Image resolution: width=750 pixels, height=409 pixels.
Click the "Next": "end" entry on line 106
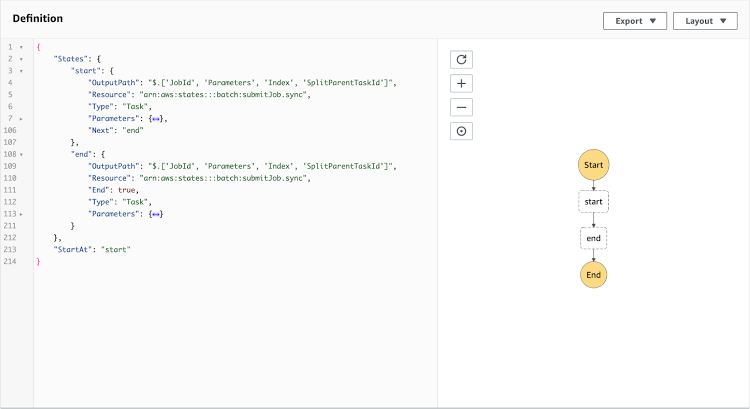point(116,130)
